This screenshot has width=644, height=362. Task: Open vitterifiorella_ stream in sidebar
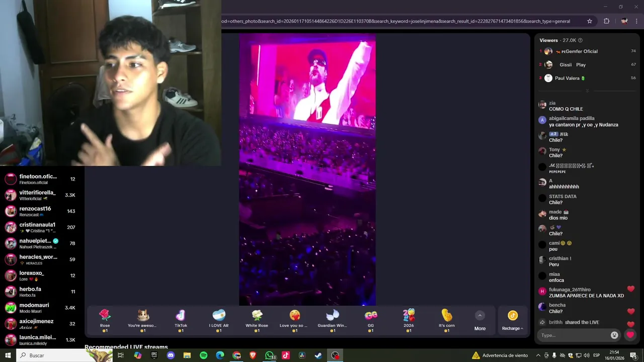[40, 195]
